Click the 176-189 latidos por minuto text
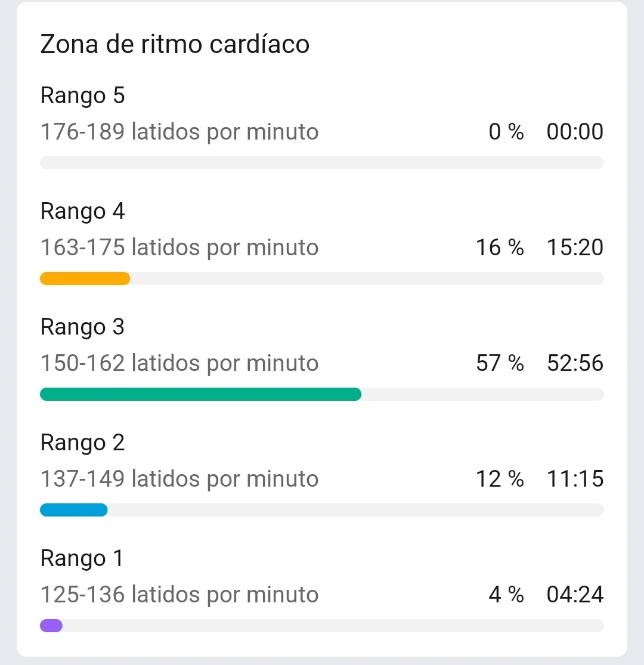The height and width of the screenshot is (665, 644). pos(179,132)
